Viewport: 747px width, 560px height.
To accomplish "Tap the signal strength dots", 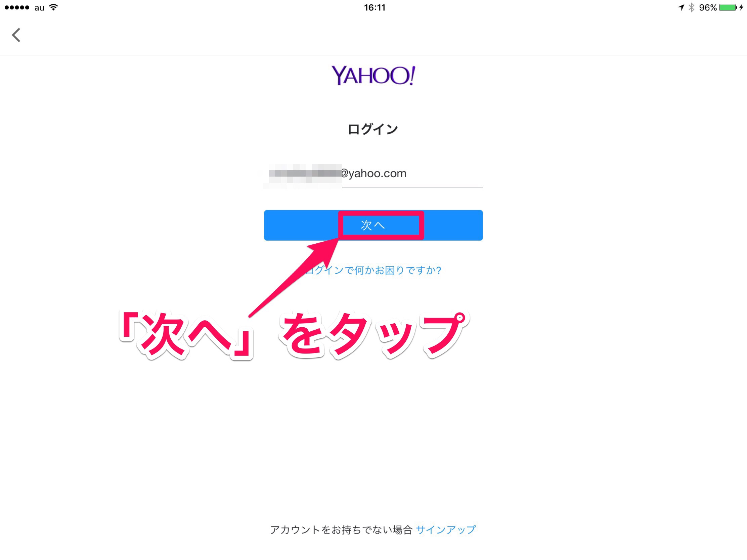I will (x=17, y=7).
